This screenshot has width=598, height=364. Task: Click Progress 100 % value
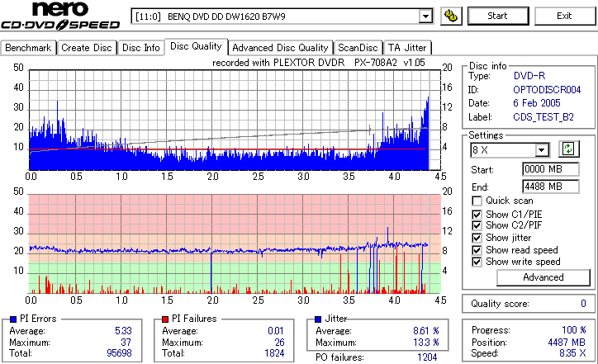pyautogui.click(x=574, y=330)
